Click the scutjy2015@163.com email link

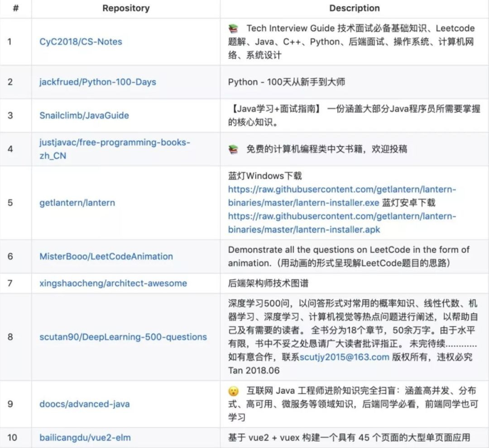tap(344, 357)
